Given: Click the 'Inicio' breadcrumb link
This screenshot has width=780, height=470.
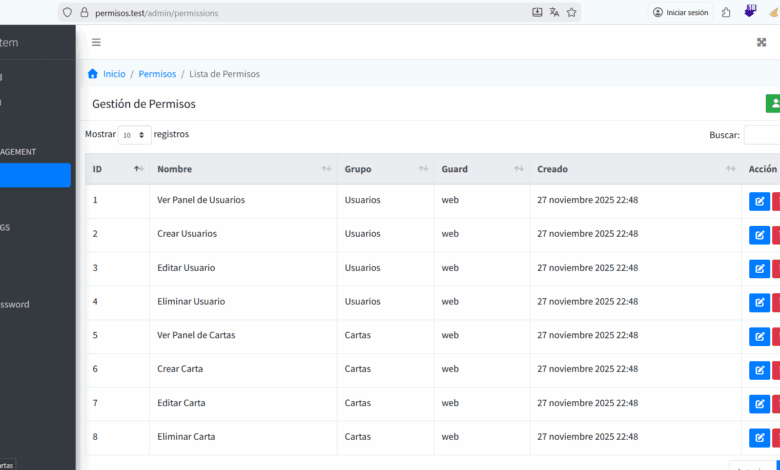Looking at the screenshot, I should coord(114,74).
